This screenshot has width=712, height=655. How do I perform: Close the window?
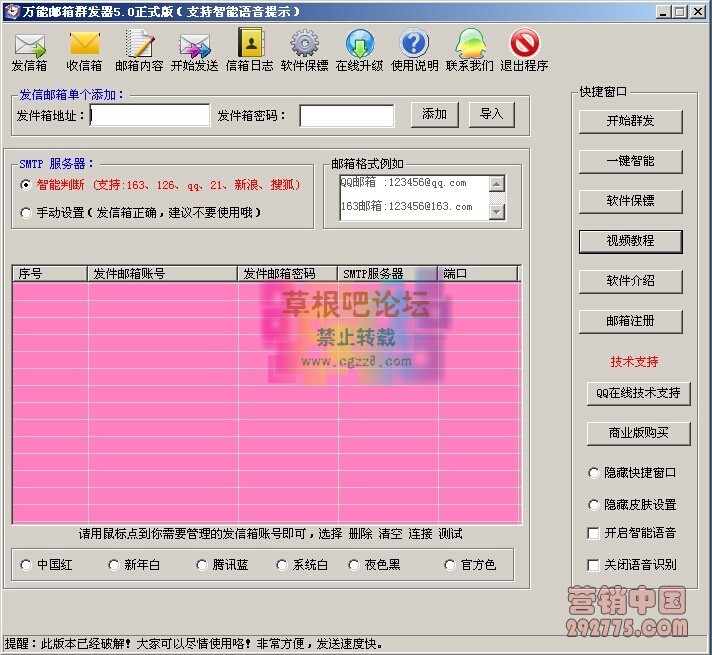click(x=697, y=11)
